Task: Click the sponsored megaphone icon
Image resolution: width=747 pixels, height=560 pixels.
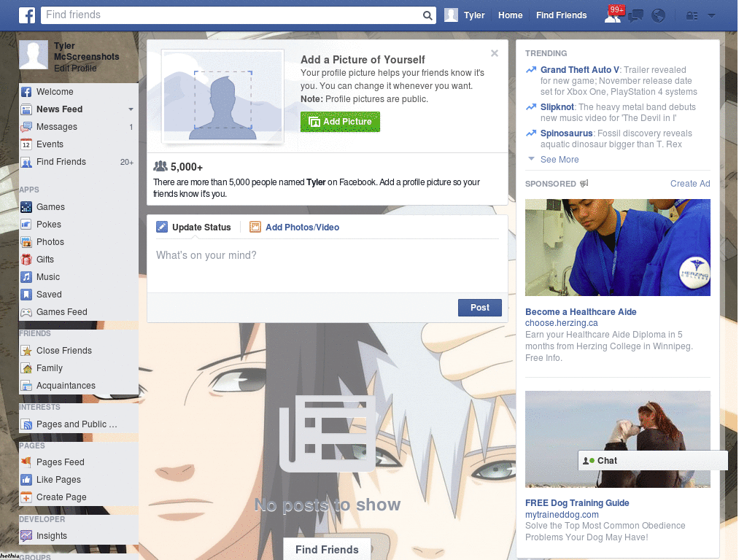Action: [584, 183]
